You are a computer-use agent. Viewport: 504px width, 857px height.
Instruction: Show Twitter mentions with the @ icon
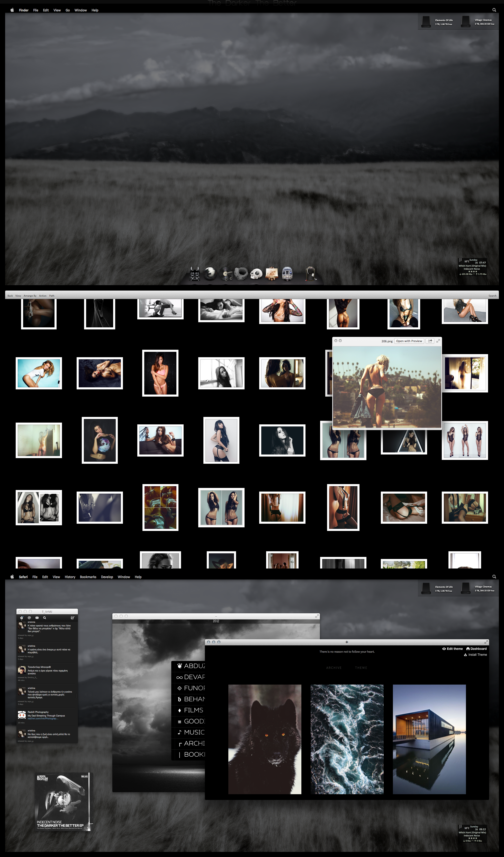(29, 618)
